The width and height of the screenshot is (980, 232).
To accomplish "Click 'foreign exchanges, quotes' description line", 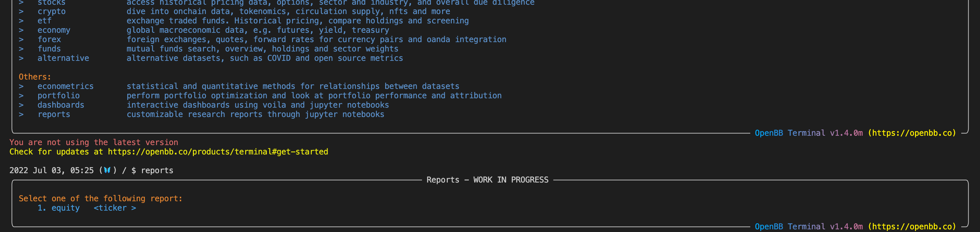I will (x=316, y=39).
